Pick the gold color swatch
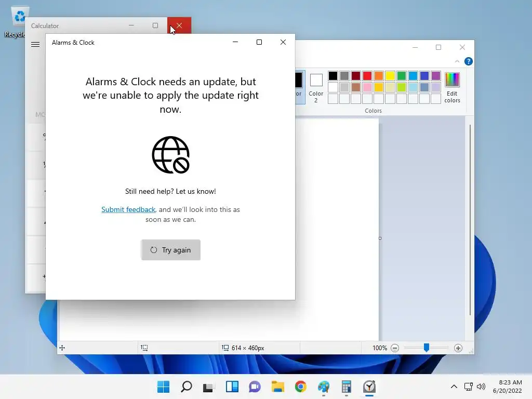 tap(379, 87)
